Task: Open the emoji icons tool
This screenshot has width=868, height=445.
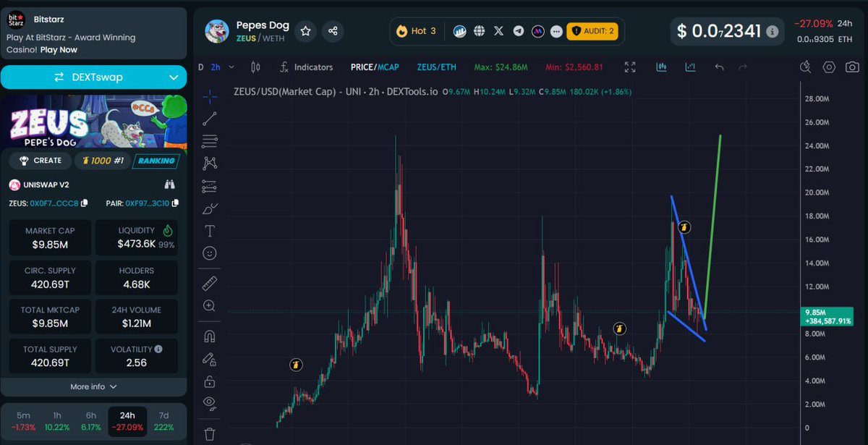Action: coord(210,253)
